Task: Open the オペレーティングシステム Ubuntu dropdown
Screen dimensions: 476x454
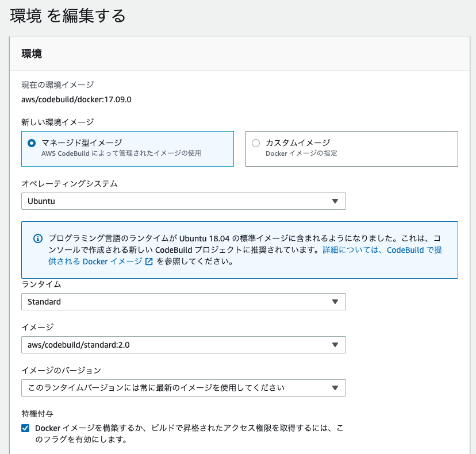Action: click(183, 201)
